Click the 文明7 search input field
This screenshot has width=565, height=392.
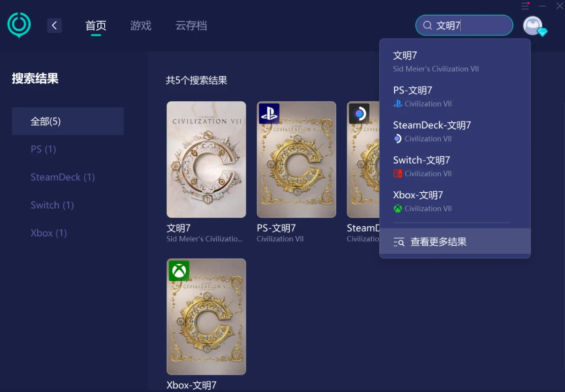pos(464,25)
